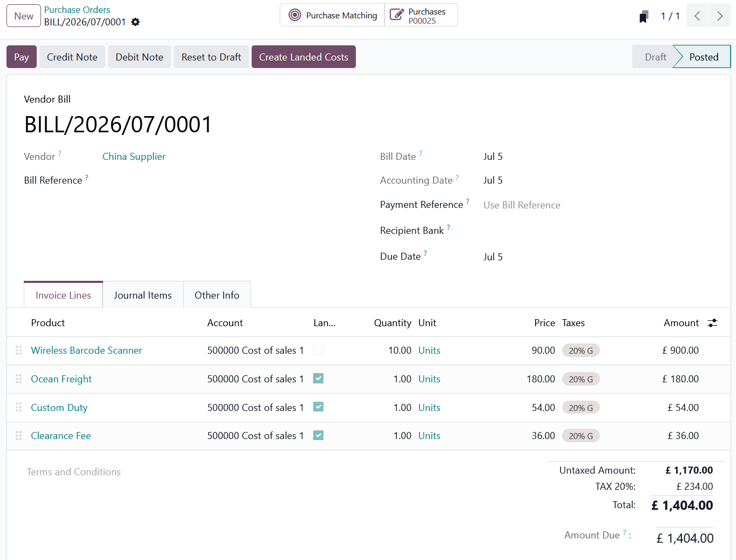Click help mark next to Payment Reference
Viewport: 736px width, 560px height.
coord(468,201)
